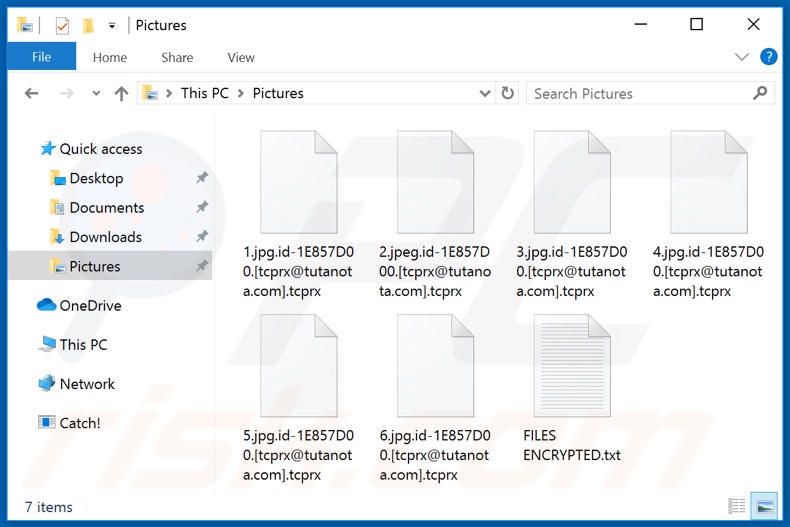Select OneDrive in navigation pane
Viewport: 790px width, 527px height.
click(x=90, y=306)
